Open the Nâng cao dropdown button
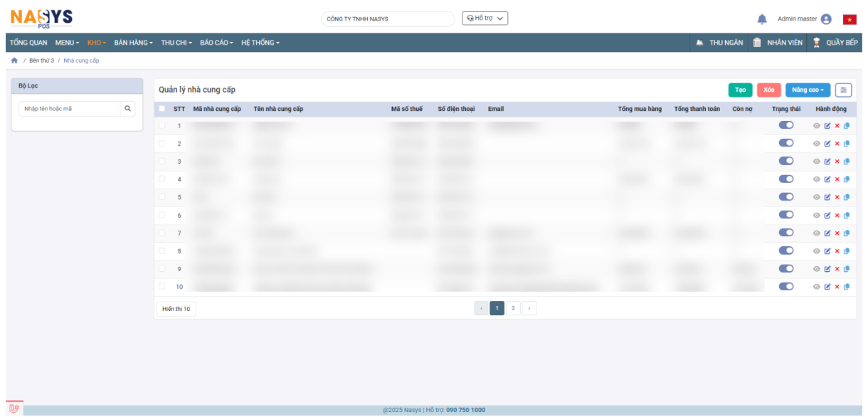 808,90
